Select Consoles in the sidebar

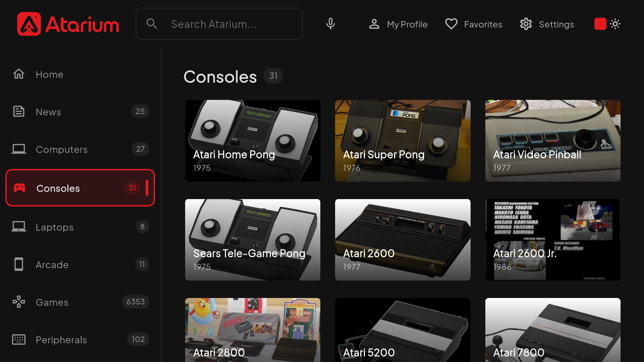80,188
